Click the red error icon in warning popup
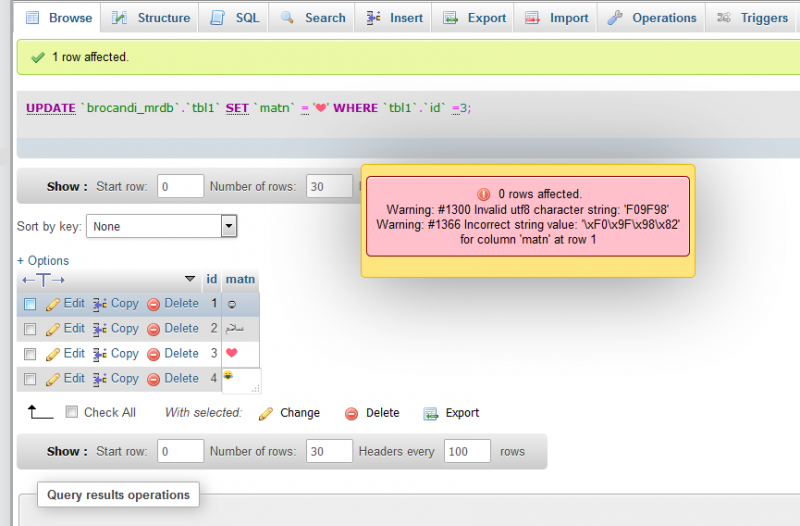This screenshot has height=526, width=800. pyautogui.click(x=484, y=194)
